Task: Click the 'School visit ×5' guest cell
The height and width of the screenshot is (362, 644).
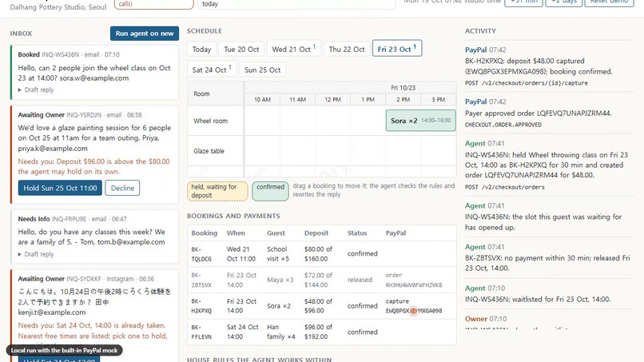Action: coord(278,254)
